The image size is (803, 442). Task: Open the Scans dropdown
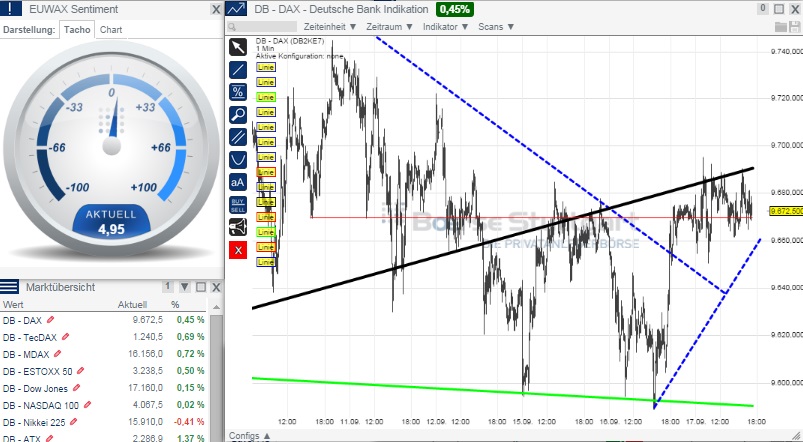(x=496, y=27)
